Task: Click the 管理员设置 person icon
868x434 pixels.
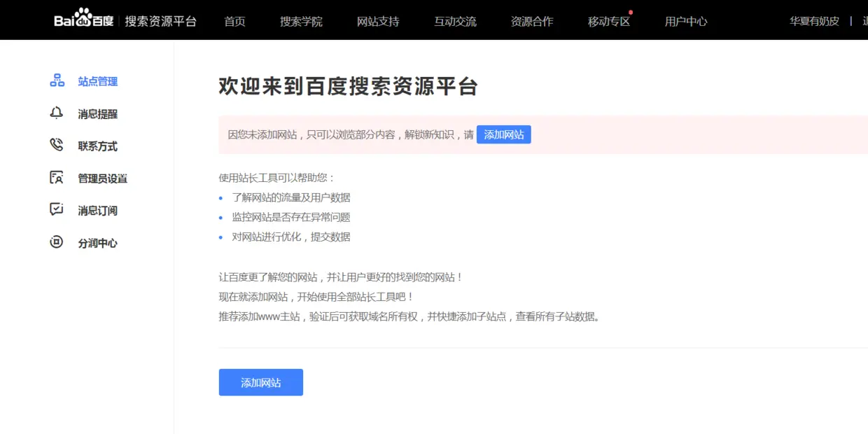Action: [57, 177]
